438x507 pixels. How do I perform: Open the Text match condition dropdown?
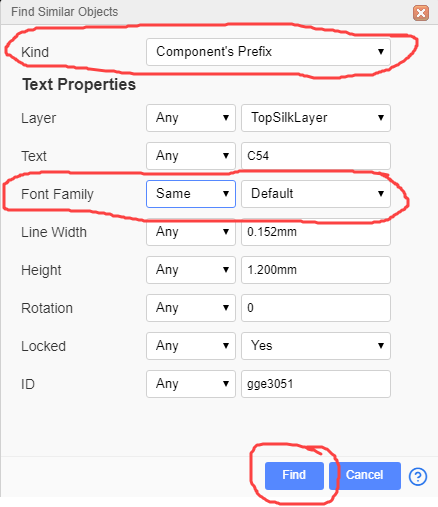[191, 156]
